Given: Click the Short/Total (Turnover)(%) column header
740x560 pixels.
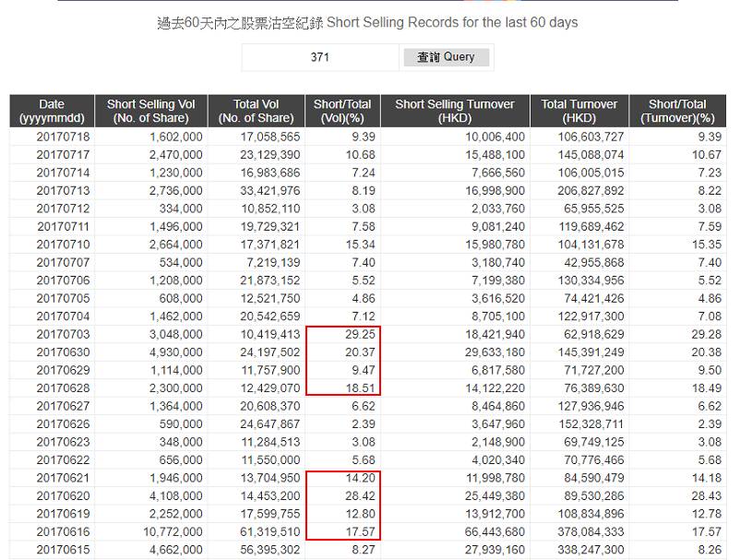Looking at the screenshot, I should click(677, 111).
